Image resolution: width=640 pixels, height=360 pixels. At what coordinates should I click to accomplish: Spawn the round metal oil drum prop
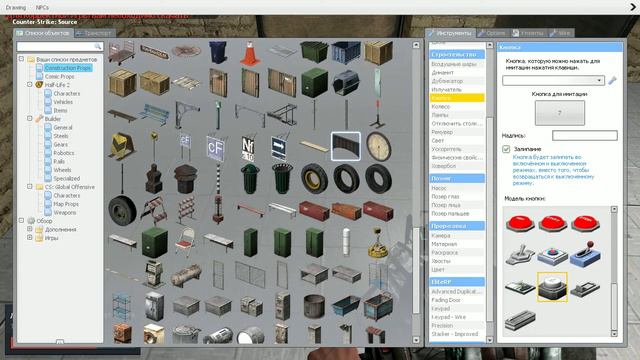click(x=314, y=306)
